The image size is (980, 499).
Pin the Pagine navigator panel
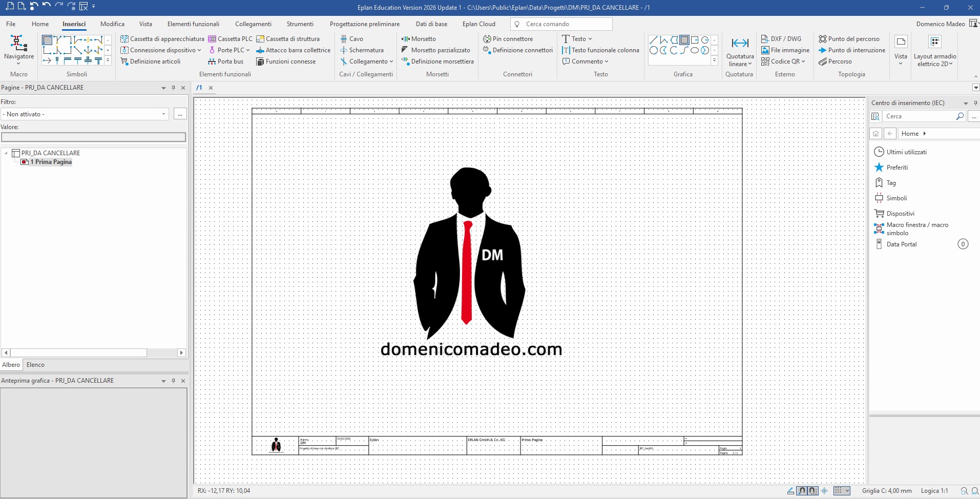[x=173, y=88]
